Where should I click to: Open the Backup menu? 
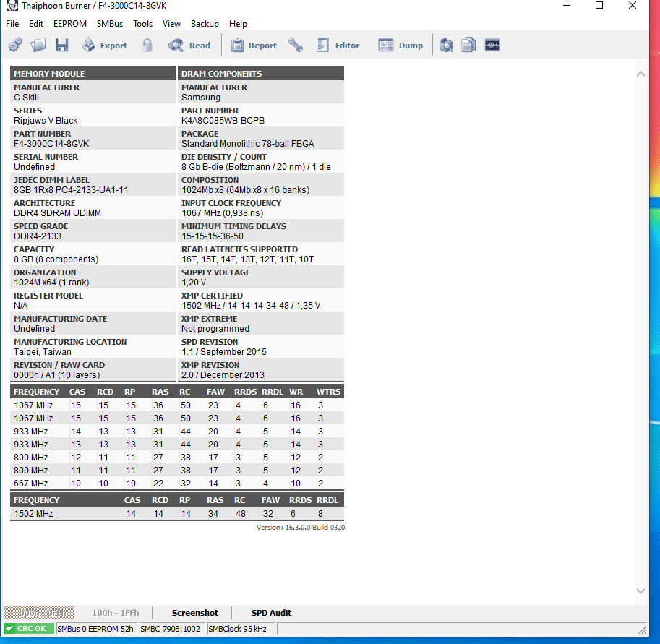(x=205, y=24)
